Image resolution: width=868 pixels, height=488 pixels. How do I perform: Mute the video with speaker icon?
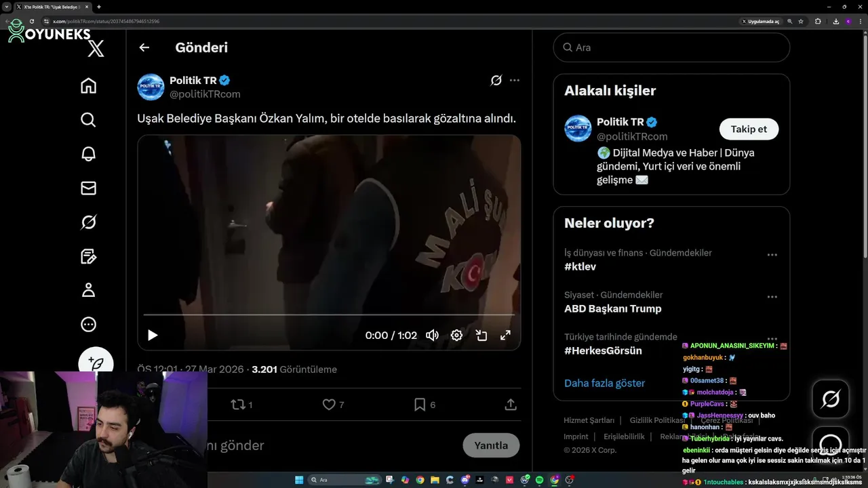point(432,335)
